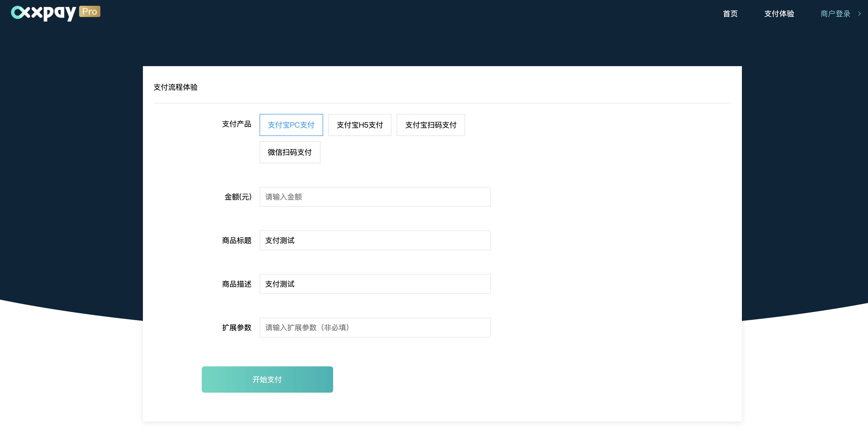Choose 支付宝H5支付 payment product

click(360, 125)
